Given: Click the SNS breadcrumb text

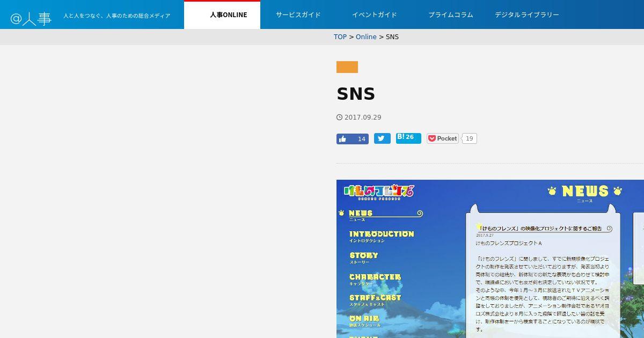Looking at the screenshot, I should [392, 37].
